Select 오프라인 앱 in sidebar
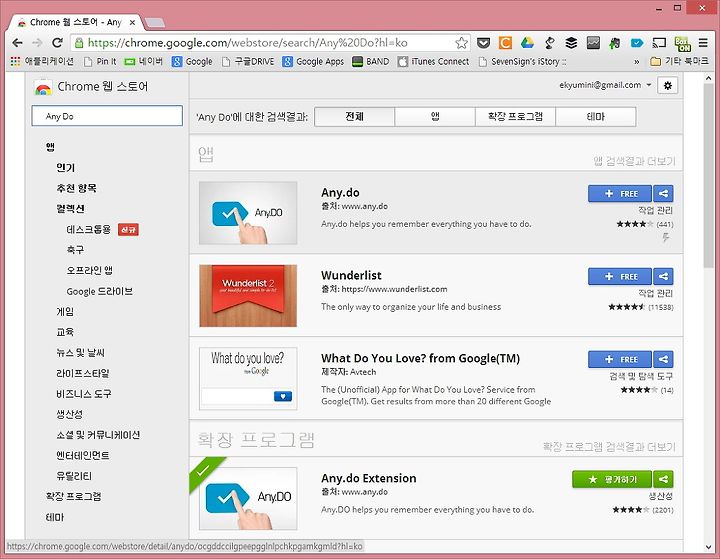 pos(90,270)
